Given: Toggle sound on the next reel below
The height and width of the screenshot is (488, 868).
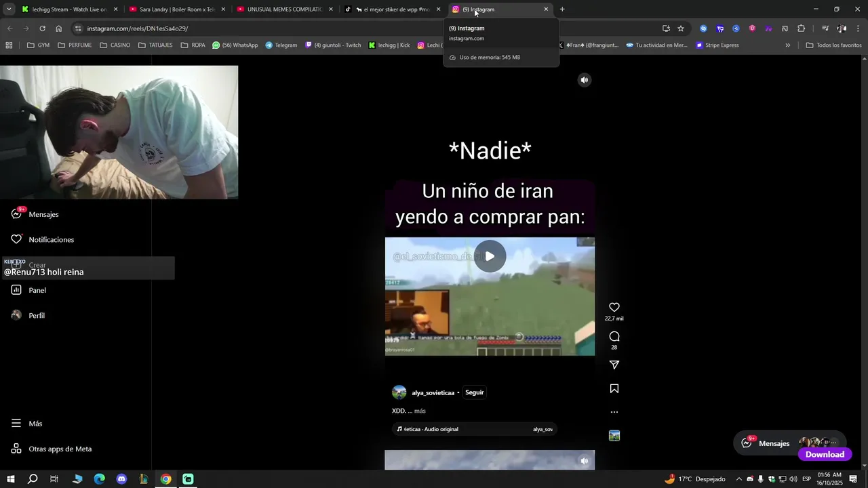Looking at the screenshot, I should [585, 461].
